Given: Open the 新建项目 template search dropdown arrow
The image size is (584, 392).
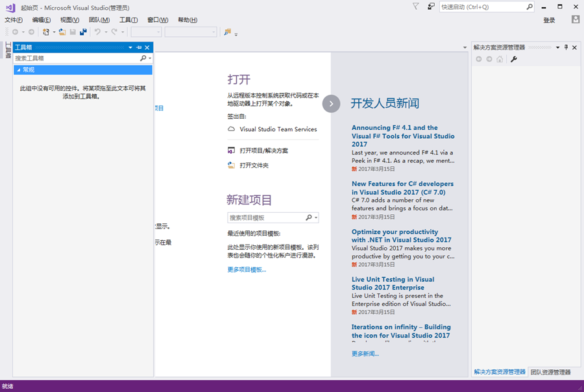Looking at the screenshot, I should [316, 218].
